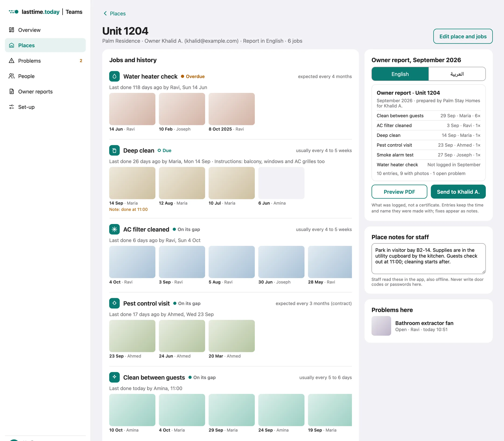Click the Set-up sliders icon
Viewport: 504px width, 441px height.
(12, 107)
